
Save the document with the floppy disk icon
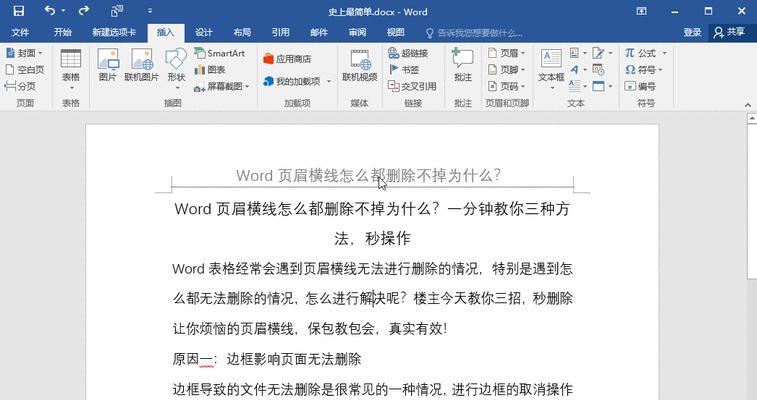point(18,11)
